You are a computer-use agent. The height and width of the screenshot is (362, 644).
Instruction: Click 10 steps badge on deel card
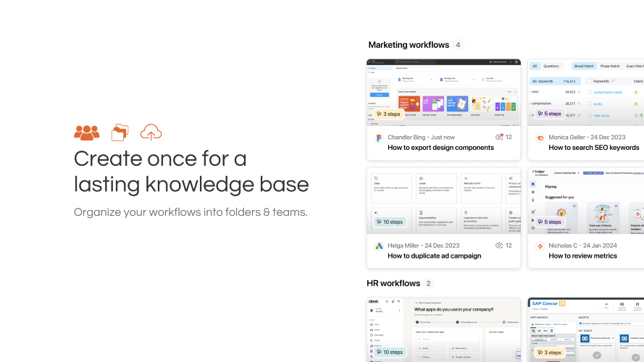click(x=390, y=352)
